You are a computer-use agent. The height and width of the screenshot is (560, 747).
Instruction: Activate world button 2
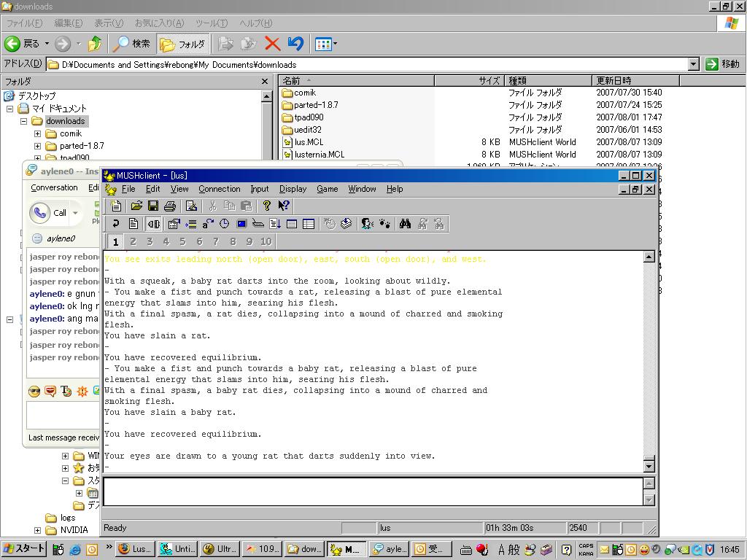[133, 242]
